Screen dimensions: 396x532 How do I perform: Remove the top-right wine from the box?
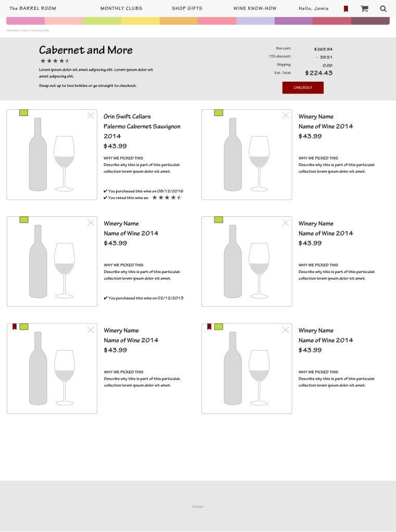click(x=285, y=115)
